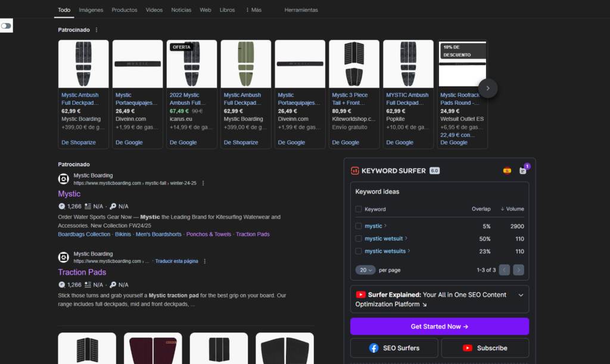Go to next keyword ideas page
Screen dimensions: 610x364
pos(518,270)
